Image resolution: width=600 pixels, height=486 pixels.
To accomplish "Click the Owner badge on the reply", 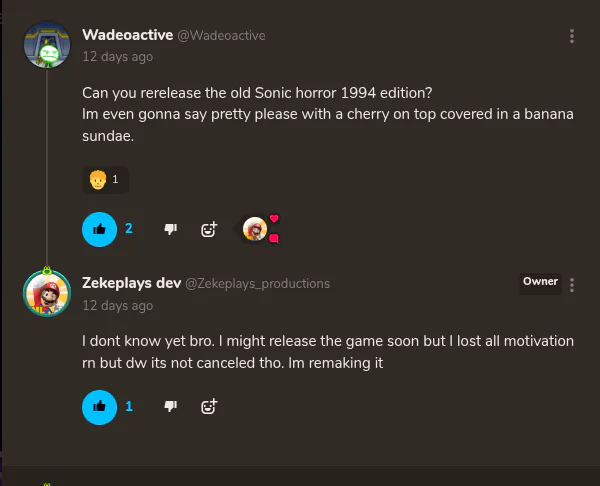I will tap(540, 282).
